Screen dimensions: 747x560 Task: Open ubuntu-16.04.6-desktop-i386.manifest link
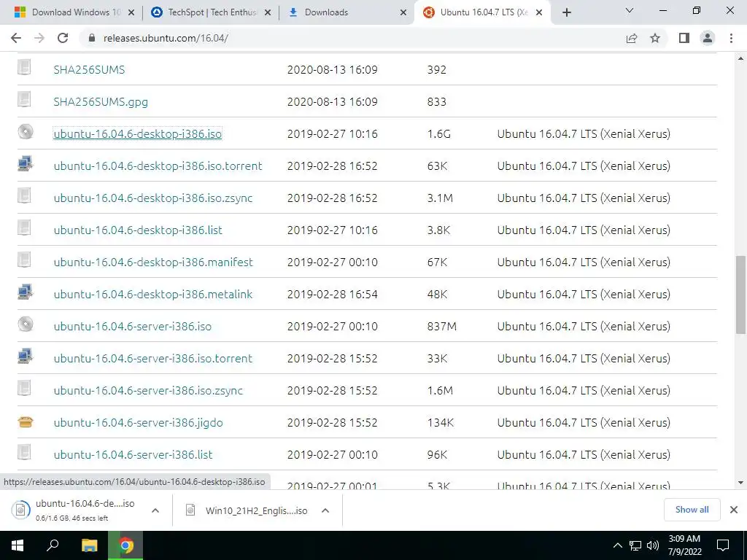pos(153,262)
